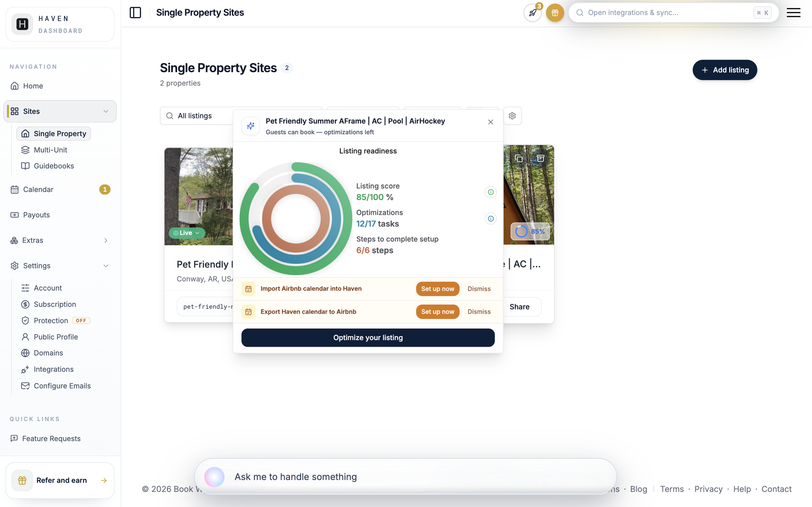This screenshot has width=812, height=507.
Task: Close the listing readiness popup
Action: point(490,122)
